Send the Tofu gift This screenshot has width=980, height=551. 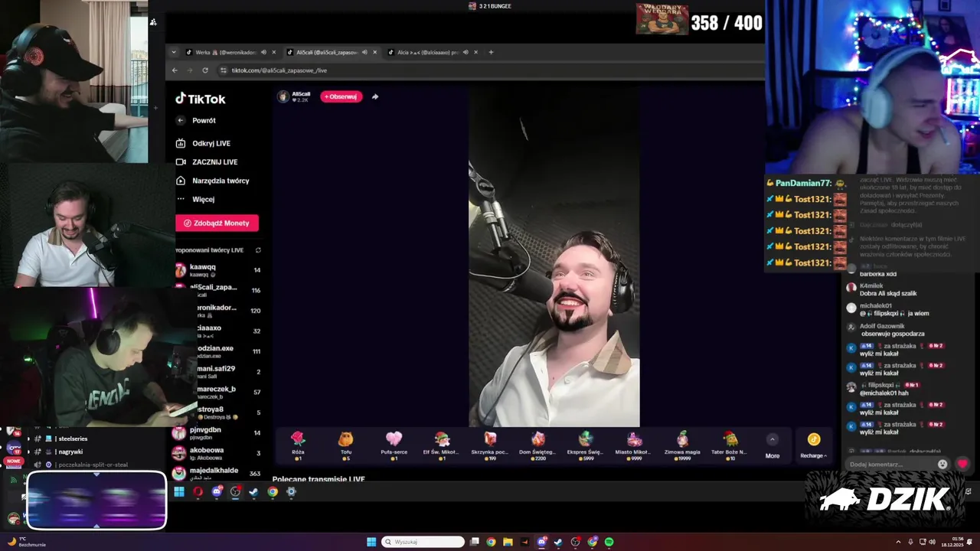click(x=346, y=444)
